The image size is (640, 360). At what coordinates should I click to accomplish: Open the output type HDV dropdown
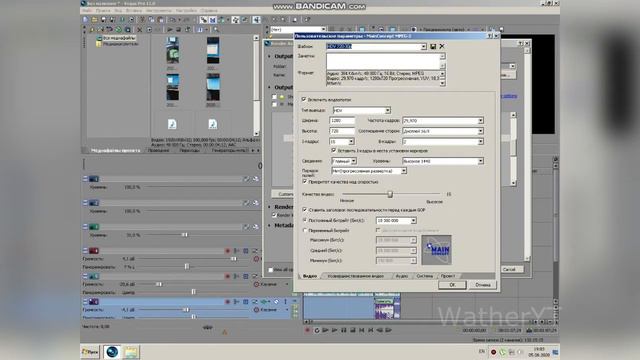point(387,110)
